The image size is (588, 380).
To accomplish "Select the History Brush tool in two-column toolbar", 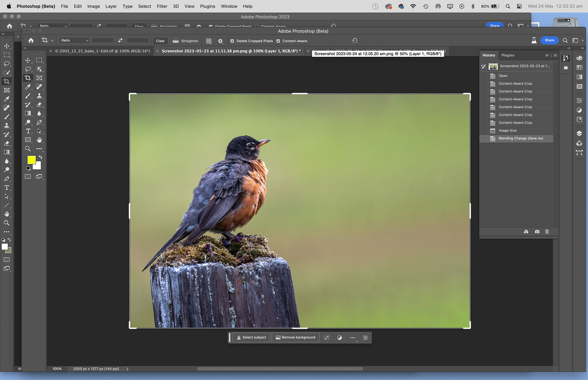I will coord(28,105).
